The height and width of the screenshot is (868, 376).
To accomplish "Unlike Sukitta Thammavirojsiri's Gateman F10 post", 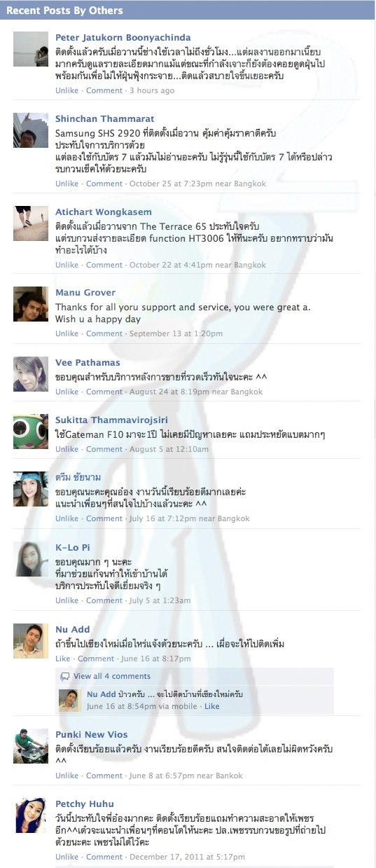I will [67, 450].
